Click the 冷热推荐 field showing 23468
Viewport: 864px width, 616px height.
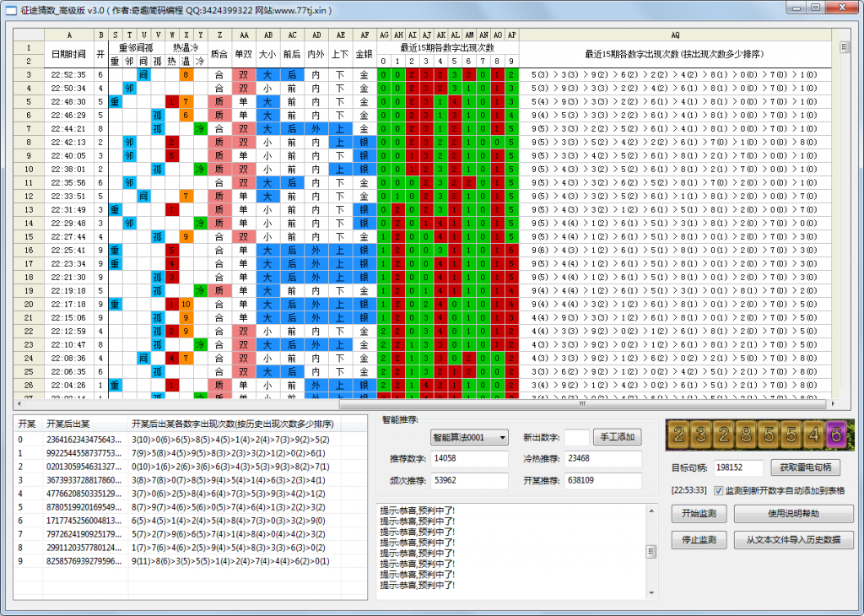(x=602, y=458)
